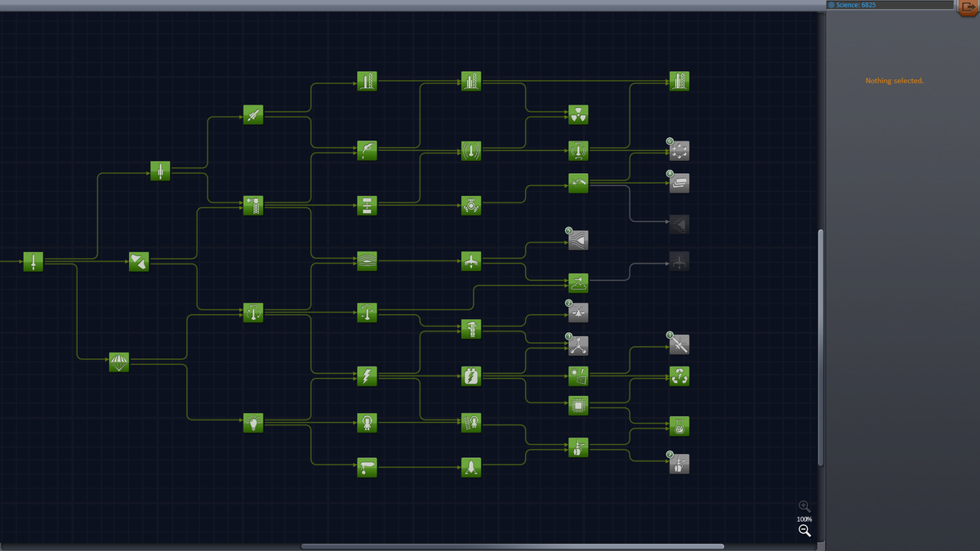
Task: Click the vertical scrollbar thumb
Action: (x=821, y=348)
